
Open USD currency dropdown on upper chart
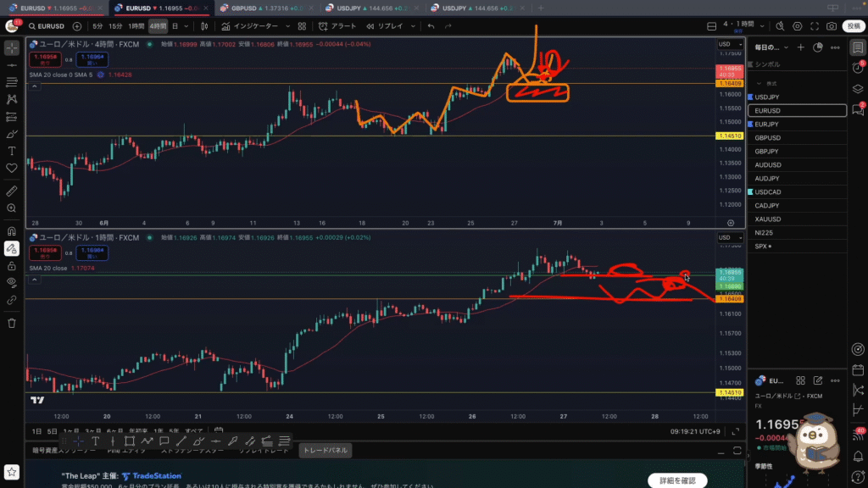pos(730,44)
